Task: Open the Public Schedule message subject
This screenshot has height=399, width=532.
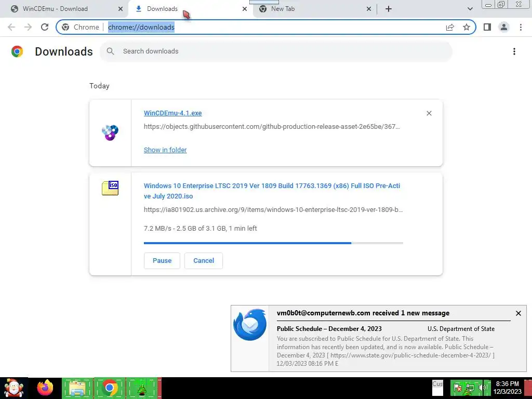Action: (329, 329)
